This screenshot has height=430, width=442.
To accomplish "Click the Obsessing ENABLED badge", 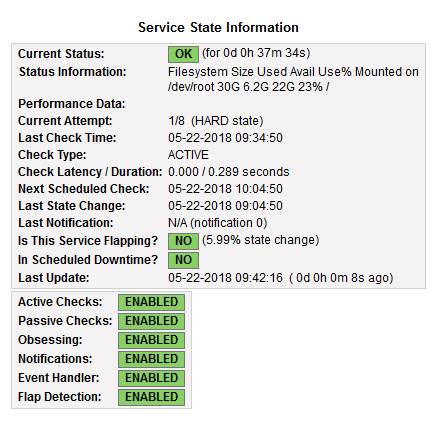I will 151,340.
